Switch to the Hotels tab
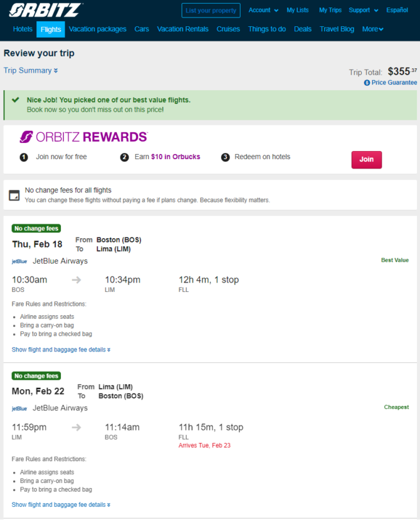The height and width of the screenshot is (520, 420). 23,29
